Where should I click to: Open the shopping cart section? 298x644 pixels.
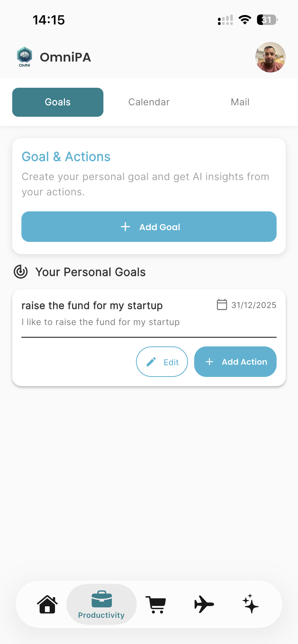[x=156, y=604]
